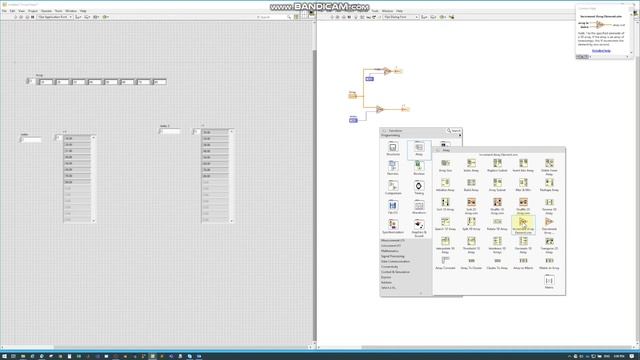Select Index Array function in palette

tap(471, 165)
